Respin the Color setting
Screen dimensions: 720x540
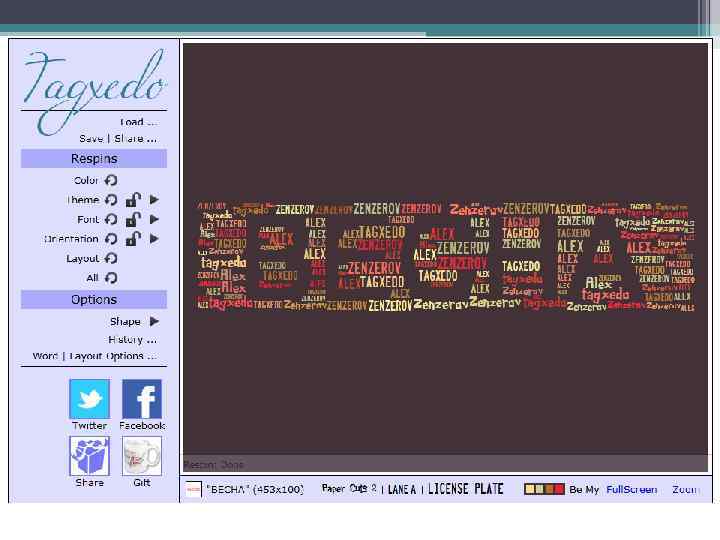click(111, 180)
